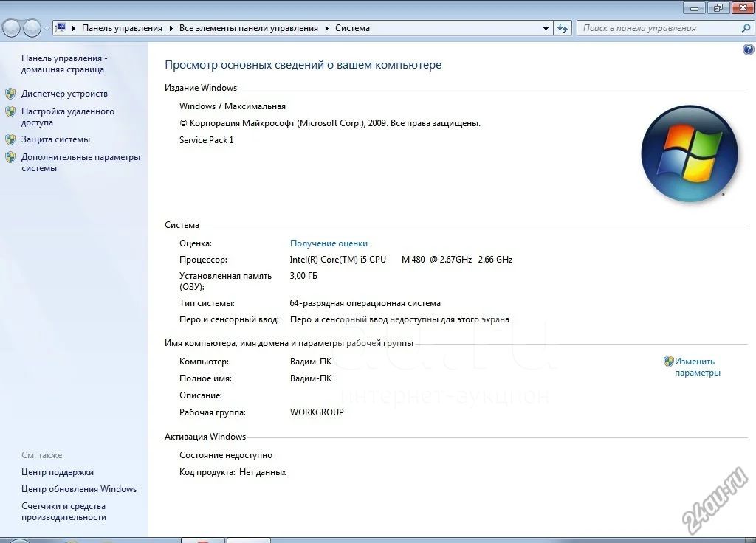This screenshot has width=756, height=543.
Task: Go to «Панель управления» in the breadcrumb
Action: click(x=122, y=28)
